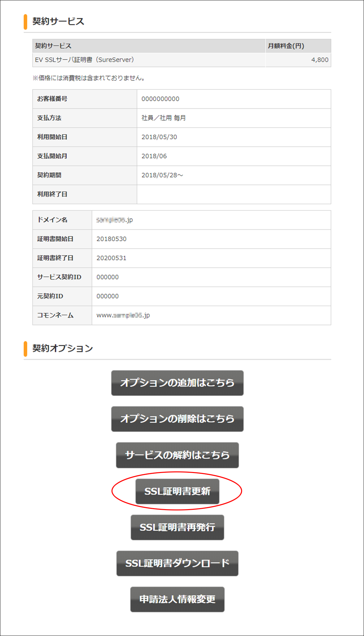Click the SSL証明書更新 button

click(177, 491)
